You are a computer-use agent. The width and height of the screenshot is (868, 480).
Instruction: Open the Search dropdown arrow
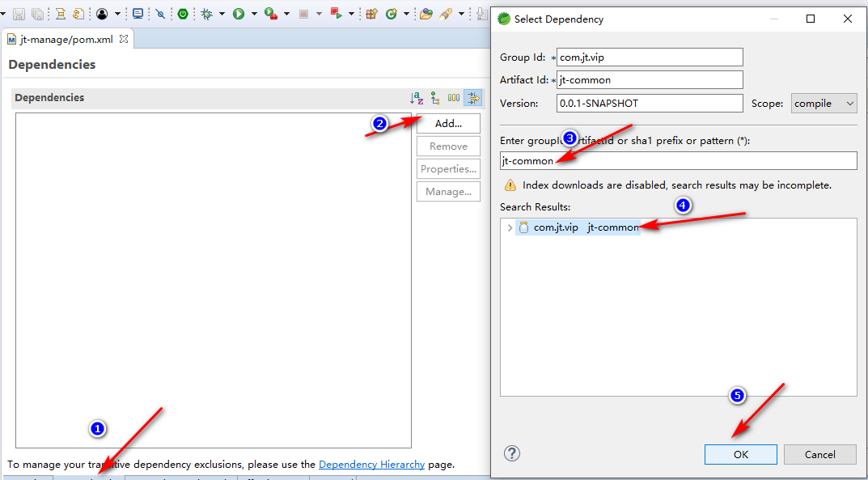pos(461,14)
